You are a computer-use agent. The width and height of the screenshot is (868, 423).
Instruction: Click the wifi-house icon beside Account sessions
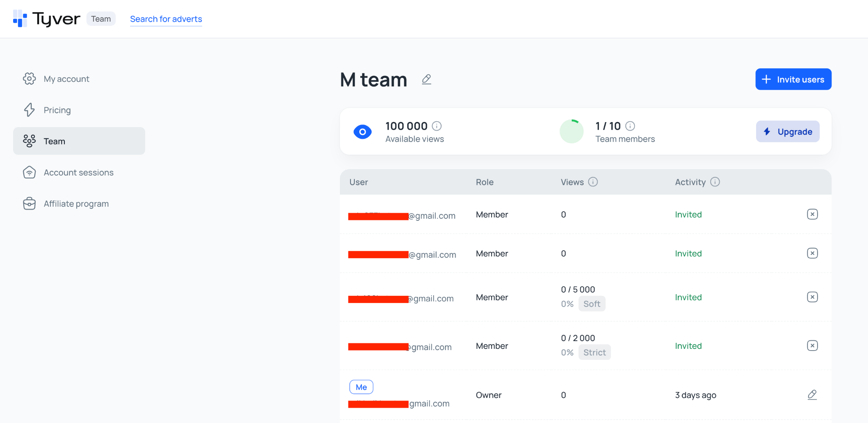29,172
